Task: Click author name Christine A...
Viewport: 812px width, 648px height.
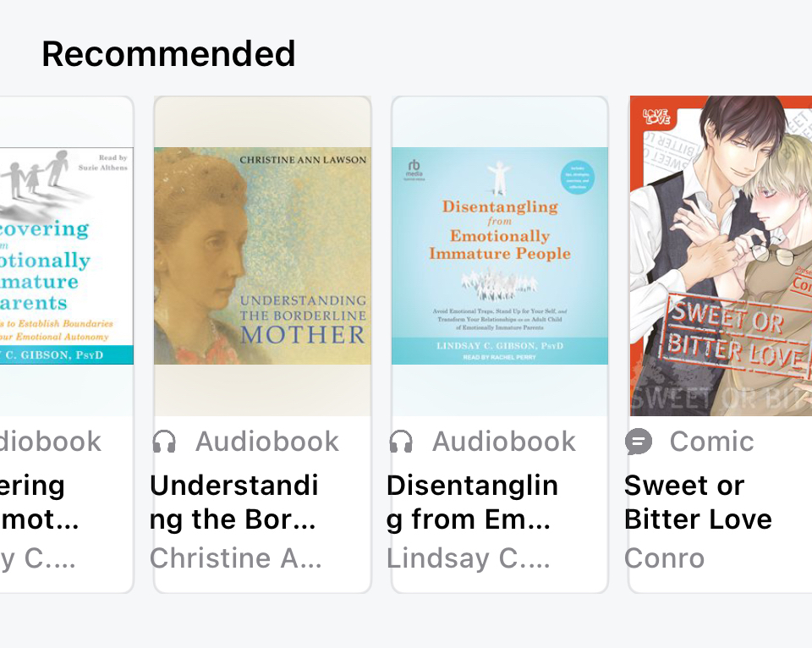Action: 235,558
